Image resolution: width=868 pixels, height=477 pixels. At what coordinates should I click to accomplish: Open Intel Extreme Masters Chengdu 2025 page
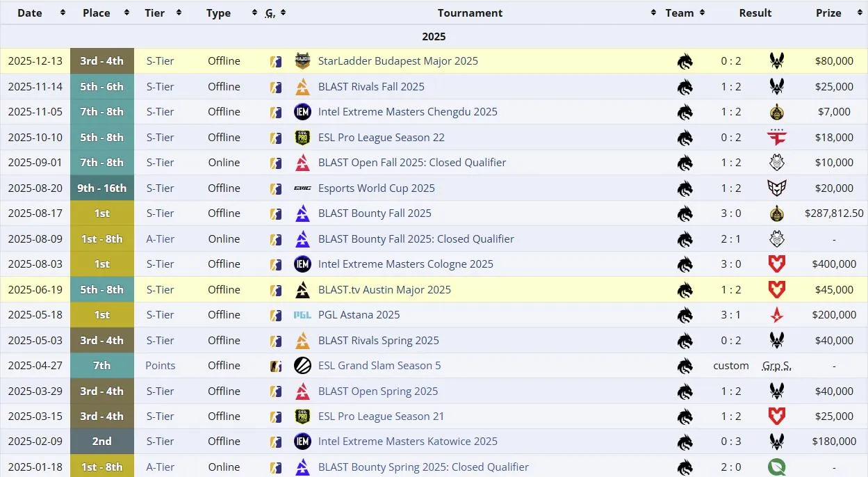click(408, 112)
